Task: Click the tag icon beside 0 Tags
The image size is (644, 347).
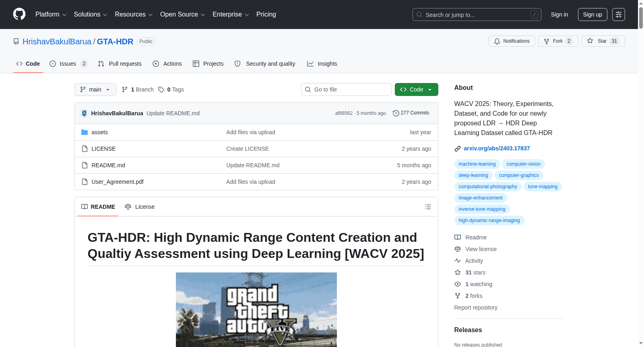Action: pyautogui.click(x=161, y=89)
